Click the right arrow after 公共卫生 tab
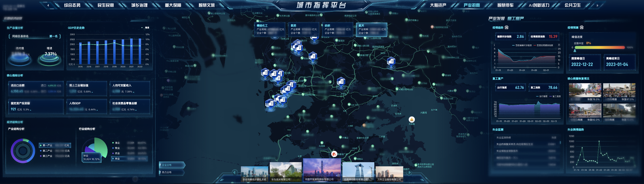This screenshot has width=644, height=184. [598, 5]
